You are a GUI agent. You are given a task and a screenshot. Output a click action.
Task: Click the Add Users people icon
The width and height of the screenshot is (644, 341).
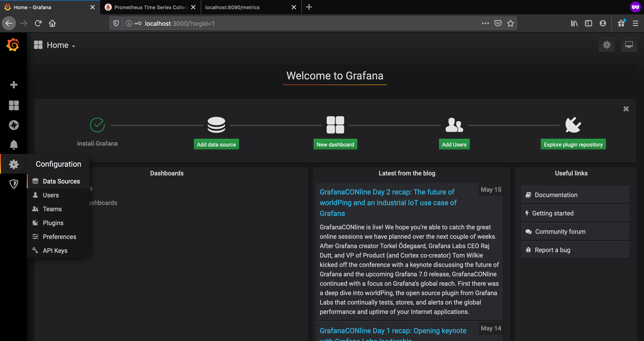[x=454, y=125]
